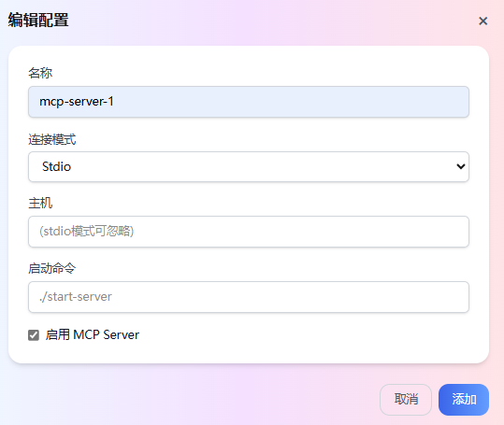Screen dimensions: 504x425
Task: Click the blue 添加 button
Action: tap(464, 400)
